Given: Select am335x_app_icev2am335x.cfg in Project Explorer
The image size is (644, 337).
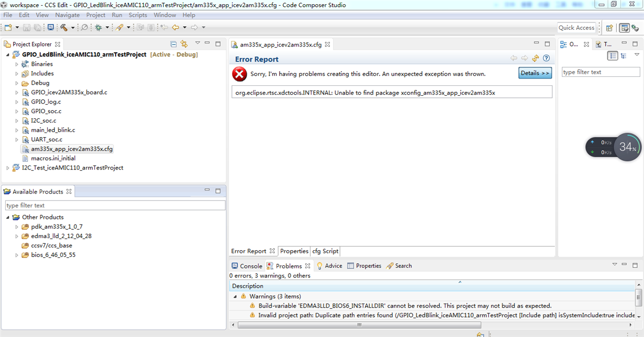Looking at the screenshot, I should click(x=72, y=149).
